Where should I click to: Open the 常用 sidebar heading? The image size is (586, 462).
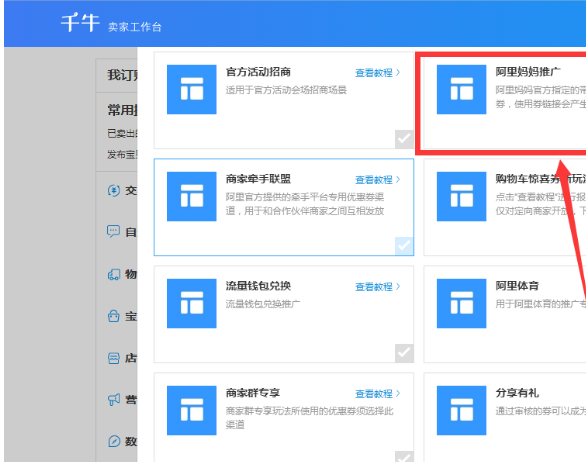click(x=123, y=110)
